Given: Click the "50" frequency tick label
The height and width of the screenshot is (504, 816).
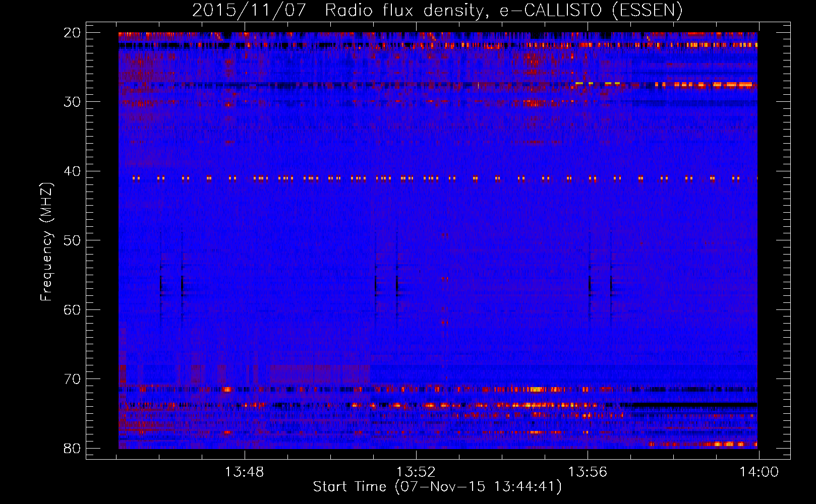Looking at the screenshot, I should (73, 240).
